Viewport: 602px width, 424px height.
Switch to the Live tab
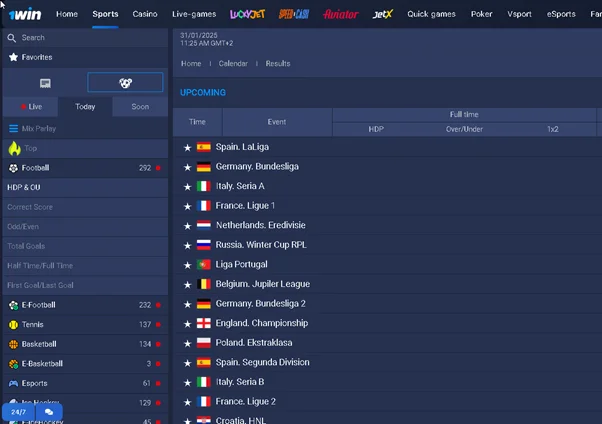coord(30,106)
